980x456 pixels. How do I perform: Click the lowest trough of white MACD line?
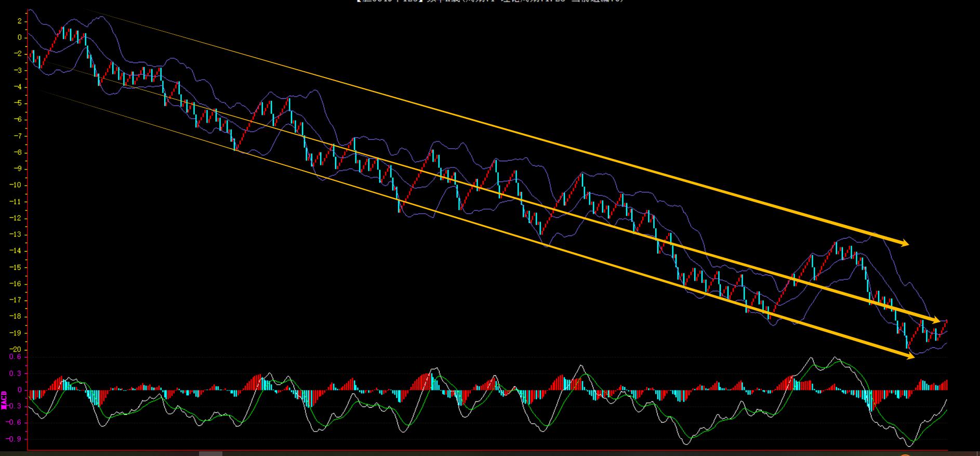[909, 445]
